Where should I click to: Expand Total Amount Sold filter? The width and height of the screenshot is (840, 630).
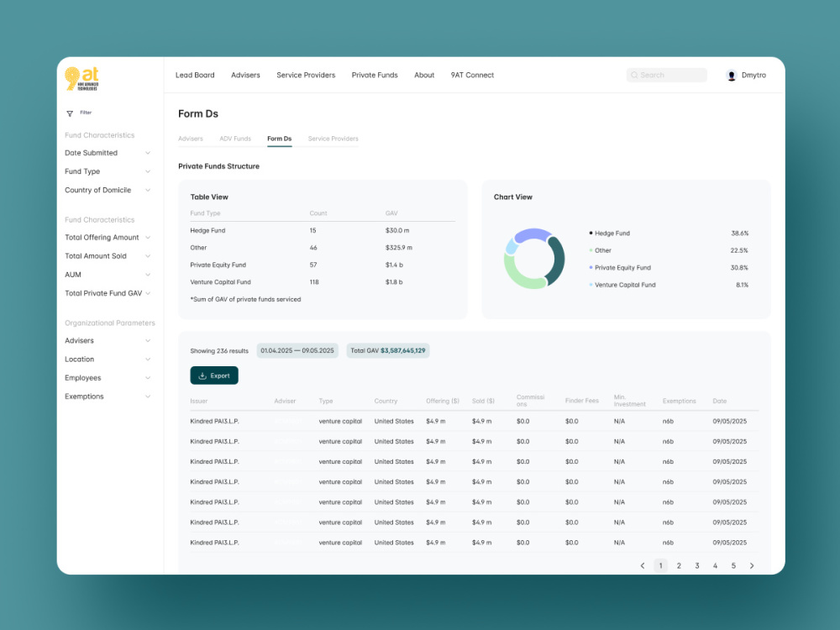pos(108,256)
